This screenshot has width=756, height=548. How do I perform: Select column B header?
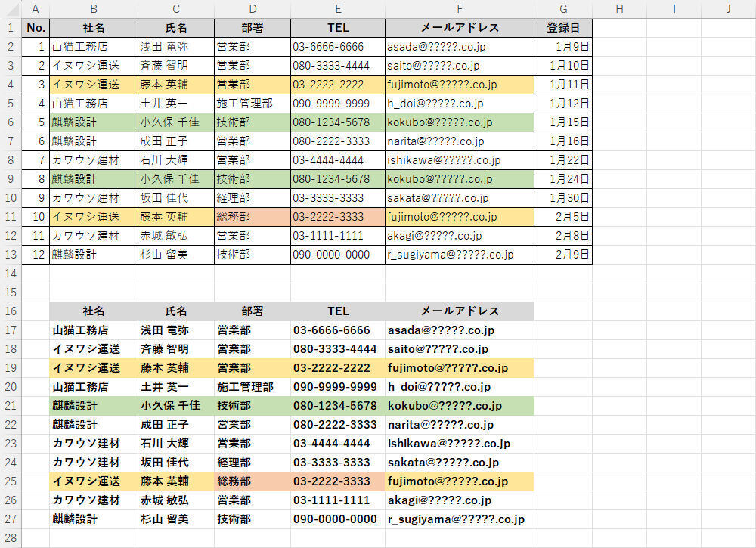(94, 8)
